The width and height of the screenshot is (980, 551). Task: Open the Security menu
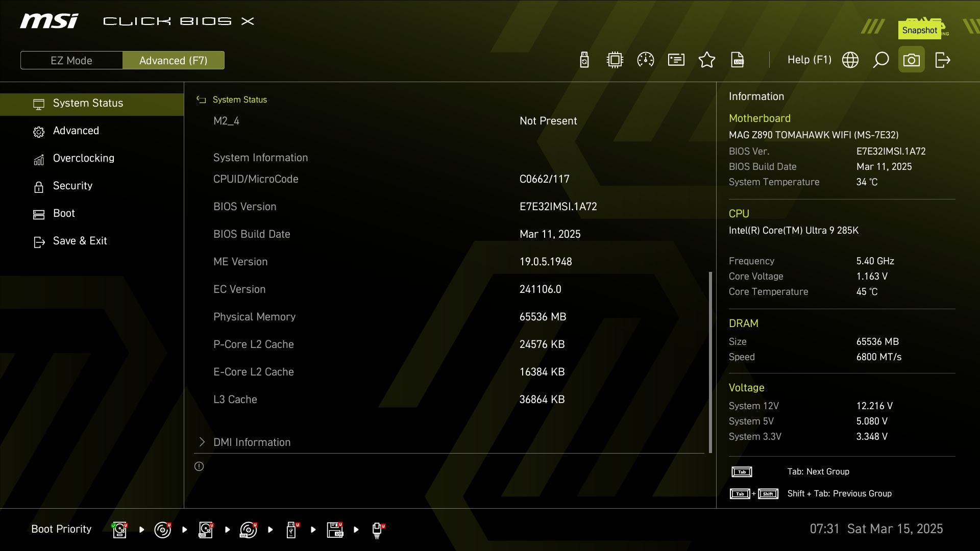click(x=73, y=186)
